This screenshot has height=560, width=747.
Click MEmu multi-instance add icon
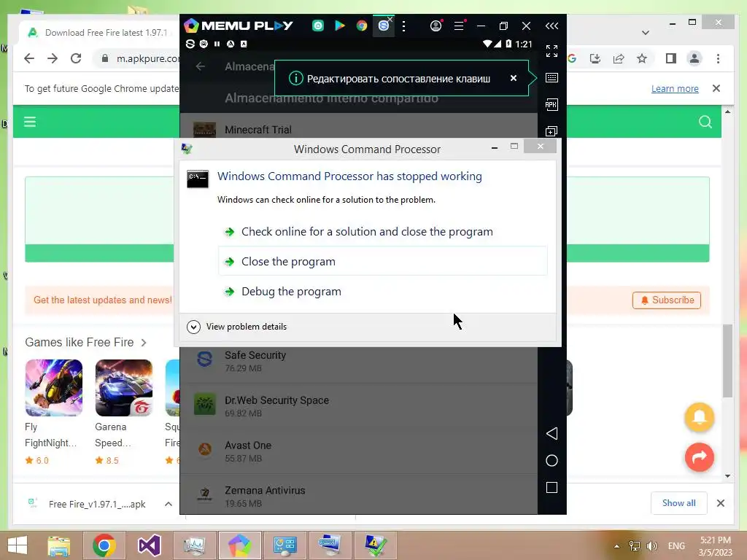click(x=551, y=131)
